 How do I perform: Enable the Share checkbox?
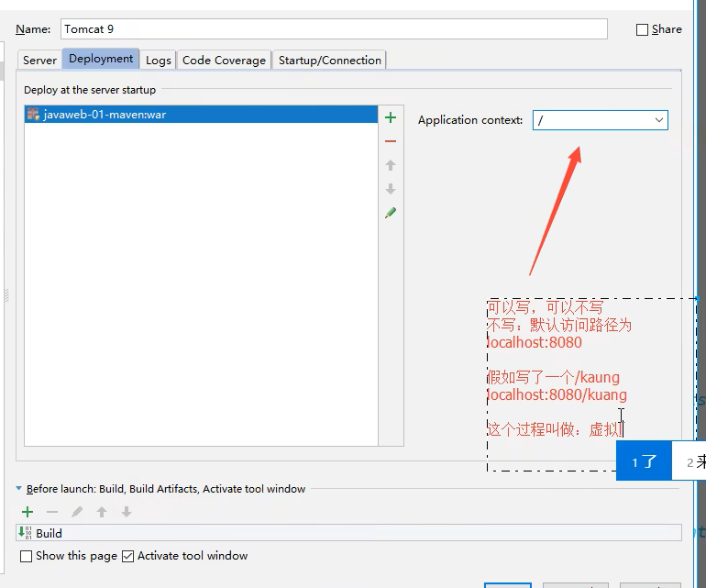642,29
